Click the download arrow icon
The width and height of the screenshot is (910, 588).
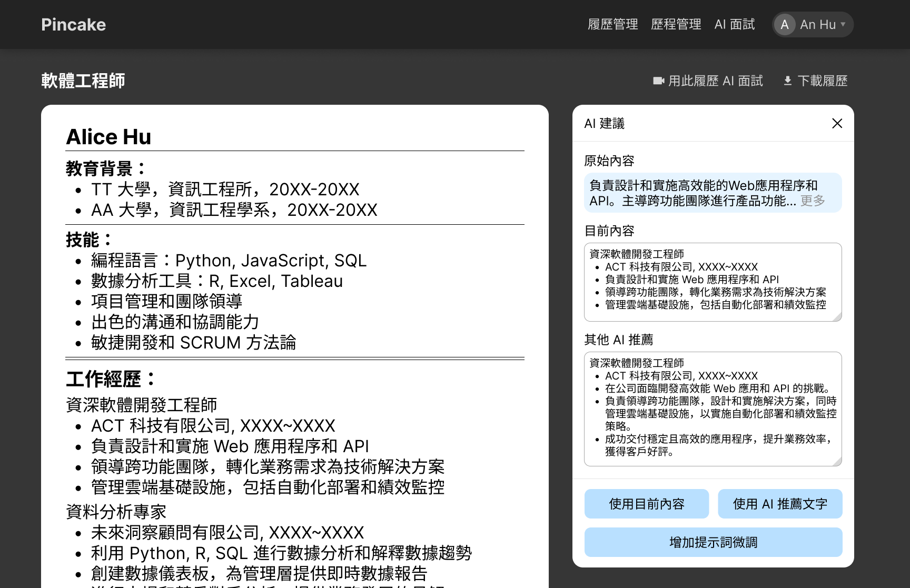click(787, 81)
